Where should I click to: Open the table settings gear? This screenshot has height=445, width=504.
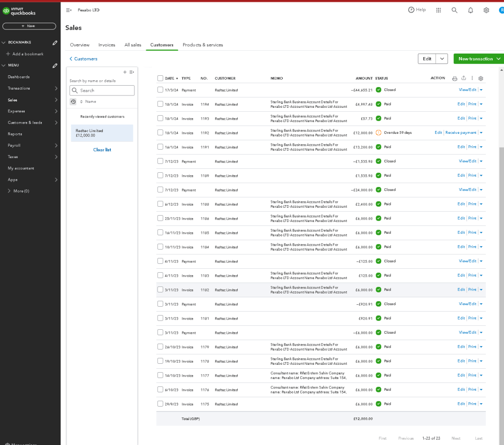coord(480,78)
